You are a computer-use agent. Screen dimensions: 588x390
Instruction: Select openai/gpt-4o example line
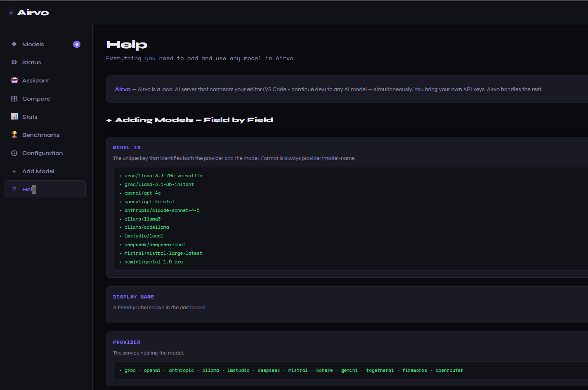142,193
